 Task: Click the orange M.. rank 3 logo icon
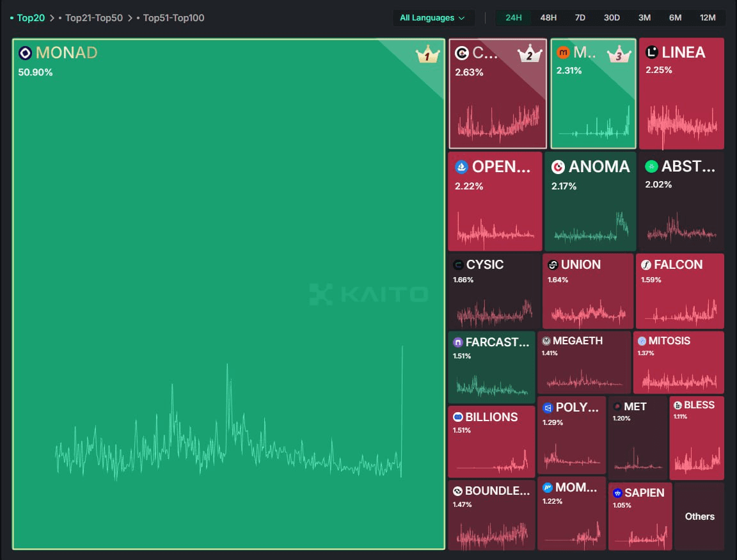pos(563,52)
